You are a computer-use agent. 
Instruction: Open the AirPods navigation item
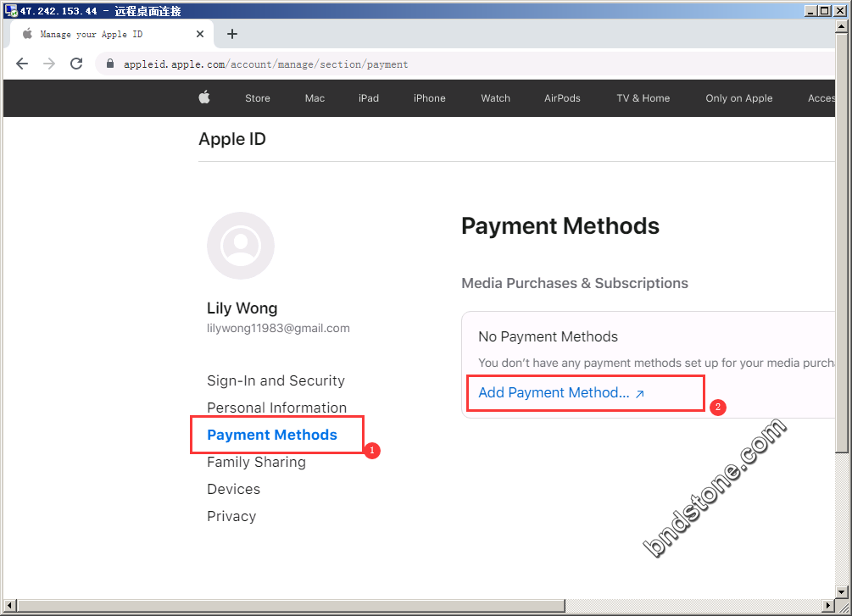(562, 98)
